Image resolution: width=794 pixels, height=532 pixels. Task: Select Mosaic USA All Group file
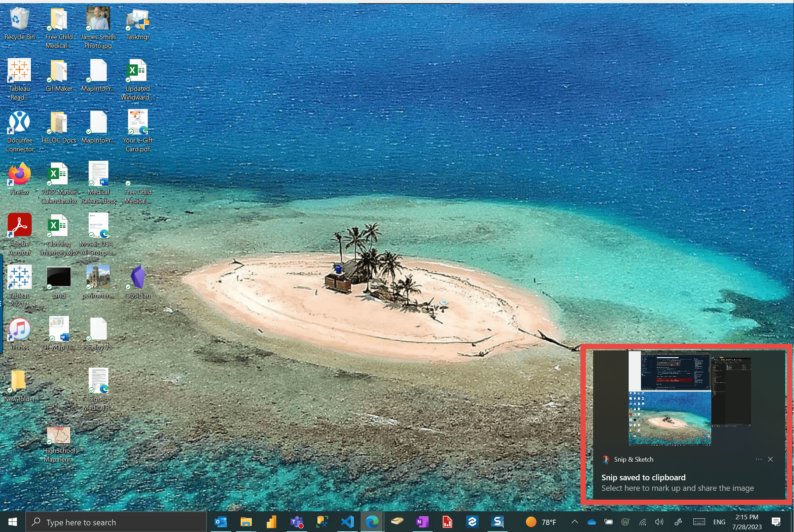(98, 235)
